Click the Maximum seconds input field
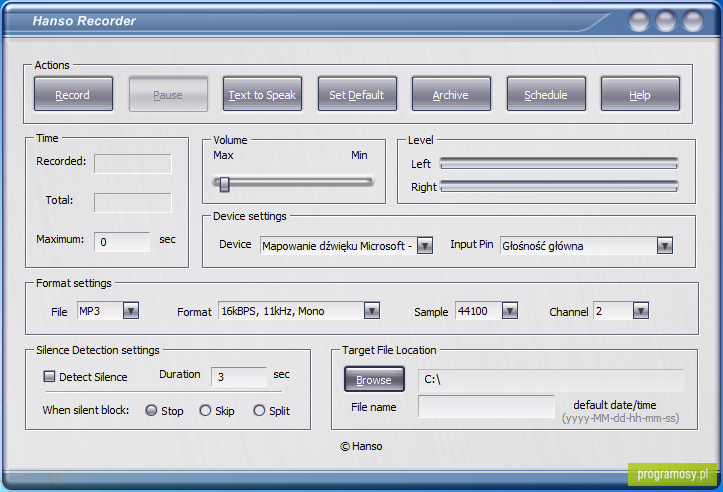Image resolution: width=723 pixels, height=492 pixels. coord(122,242)
